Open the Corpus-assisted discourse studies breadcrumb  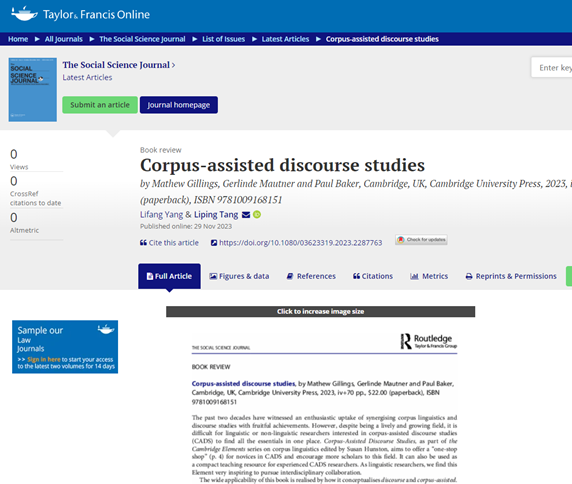pyautogui.click(x=382, y=39)
